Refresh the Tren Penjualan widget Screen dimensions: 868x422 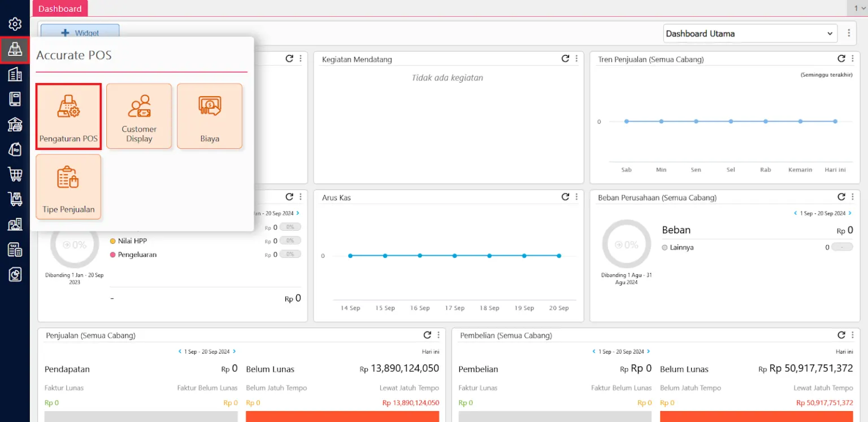[x=841, y=59]
